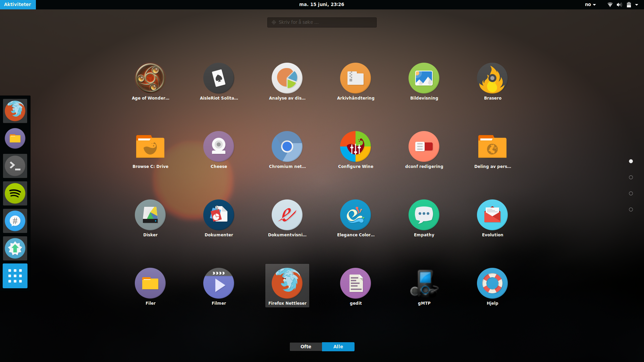The height and width of the screenshot is (362, 644).
Task: Click Firefox icon in the dock
Action: (15, 111)
